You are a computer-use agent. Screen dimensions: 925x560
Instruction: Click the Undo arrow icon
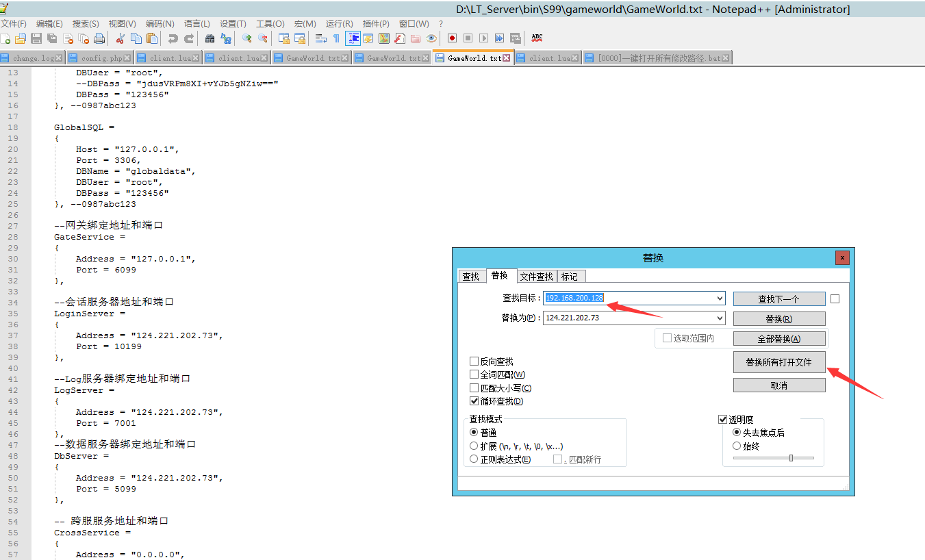173,38
